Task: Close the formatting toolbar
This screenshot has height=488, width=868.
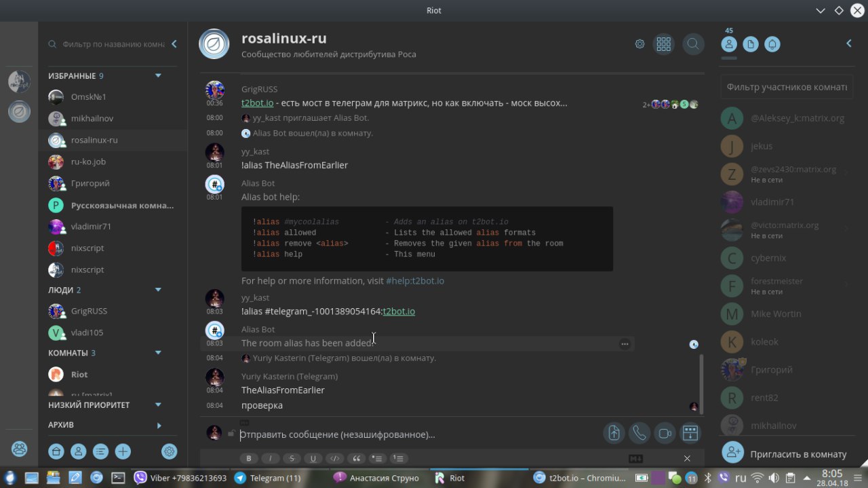Action: 687,459
